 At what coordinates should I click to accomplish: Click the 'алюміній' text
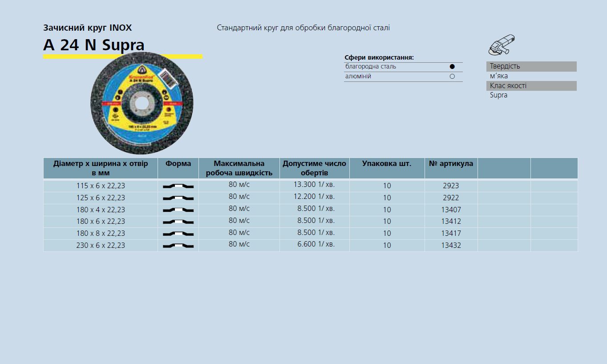(358, 77)
